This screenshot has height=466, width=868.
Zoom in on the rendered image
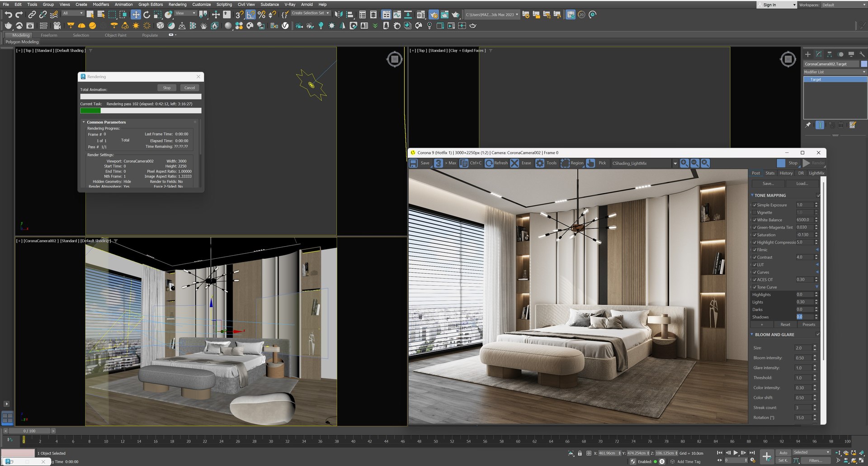pyautogui.click(x=684, y=163)
